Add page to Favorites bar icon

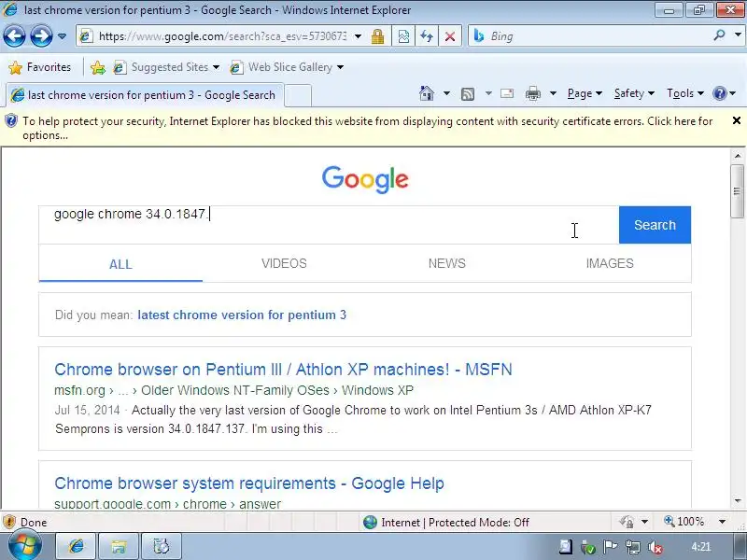pos(98,67)
